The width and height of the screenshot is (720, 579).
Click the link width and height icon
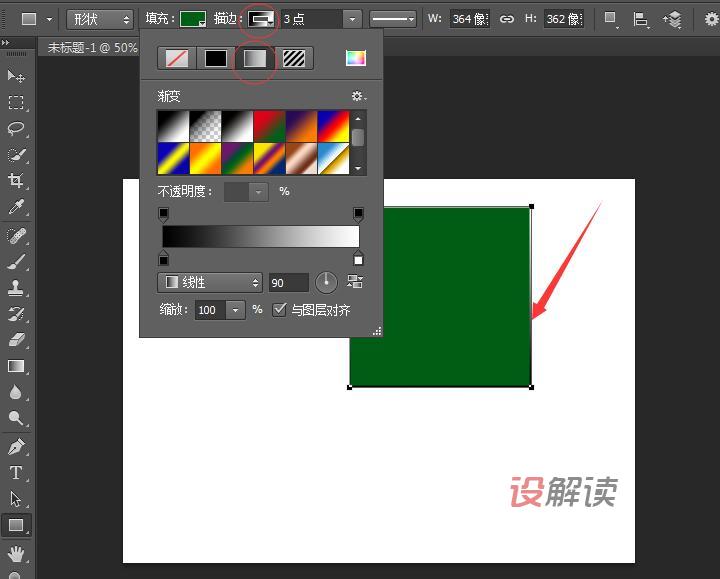(x=507, y=19)
